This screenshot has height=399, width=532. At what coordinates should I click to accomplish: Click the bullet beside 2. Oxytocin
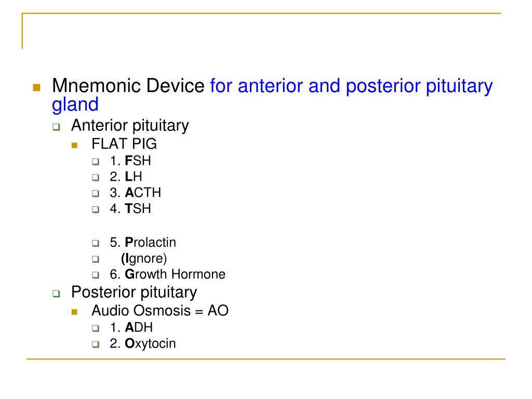coord(96,344)
